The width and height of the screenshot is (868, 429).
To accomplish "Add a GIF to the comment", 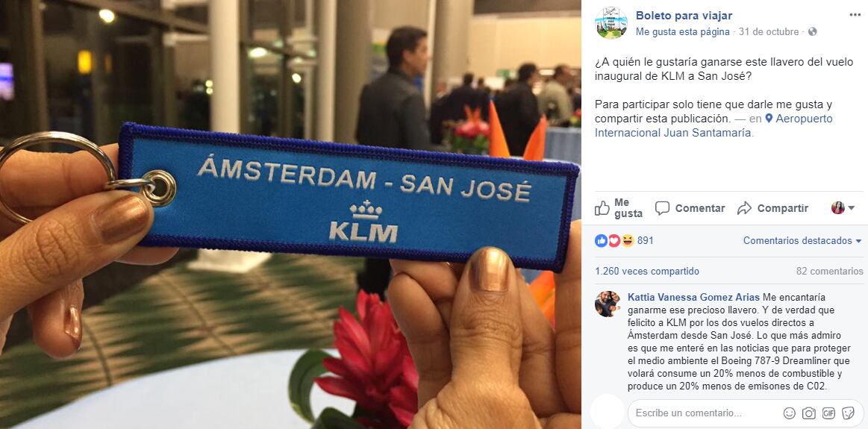I will click(828, 413).
